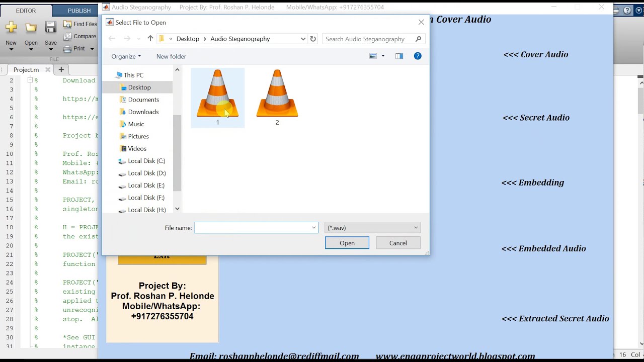Toggle the preview pane icon
This screenshot has height=362, width=644.
[399, 56]
